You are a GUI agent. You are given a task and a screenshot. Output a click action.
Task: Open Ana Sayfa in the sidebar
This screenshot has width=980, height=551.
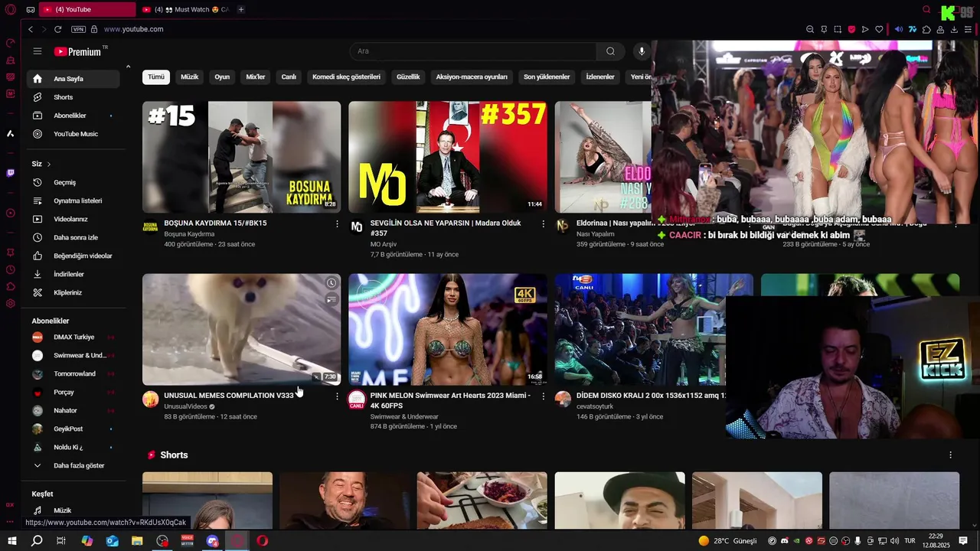click(73, 79)
